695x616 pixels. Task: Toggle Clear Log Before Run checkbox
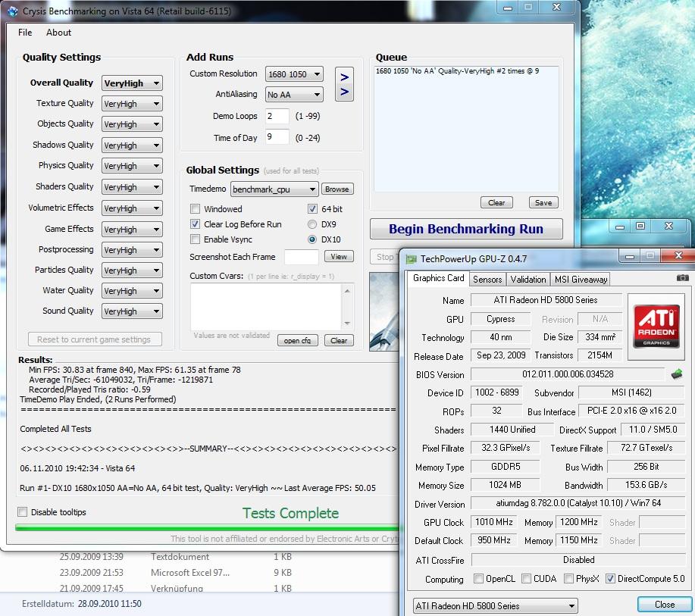tap(195, 224)
